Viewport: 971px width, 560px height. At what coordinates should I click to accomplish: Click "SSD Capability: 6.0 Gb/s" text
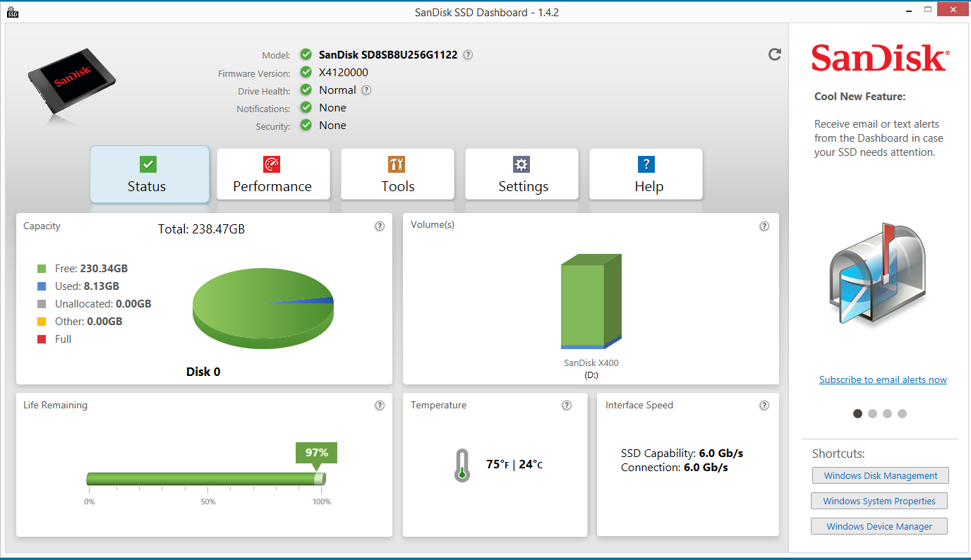[x=682, y=454]
